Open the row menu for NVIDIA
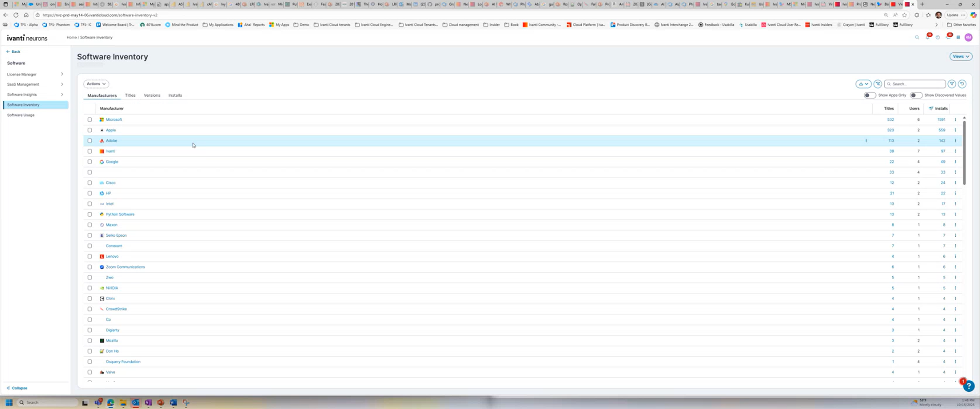 [x=955, y=288]
